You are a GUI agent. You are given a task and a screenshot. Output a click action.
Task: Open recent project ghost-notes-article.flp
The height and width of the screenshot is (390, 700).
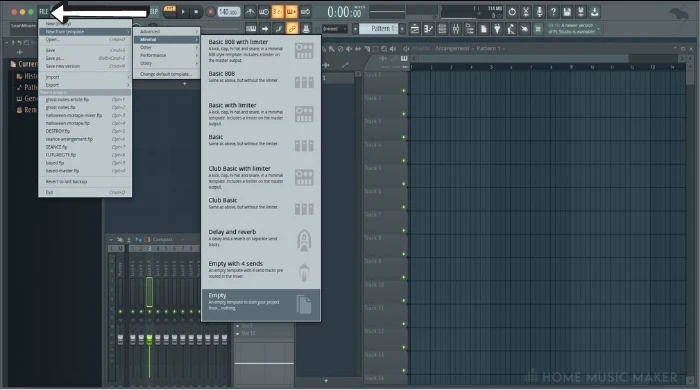[85, 100]
